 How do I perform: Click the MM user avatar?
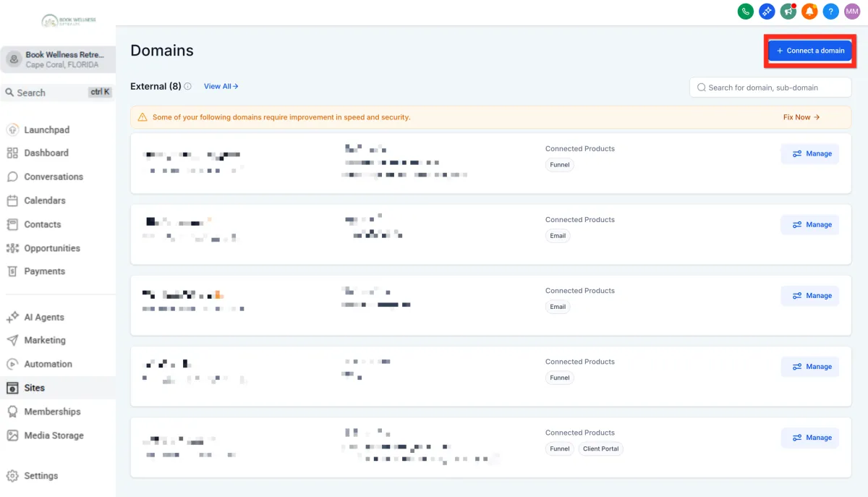pos(852,12)
